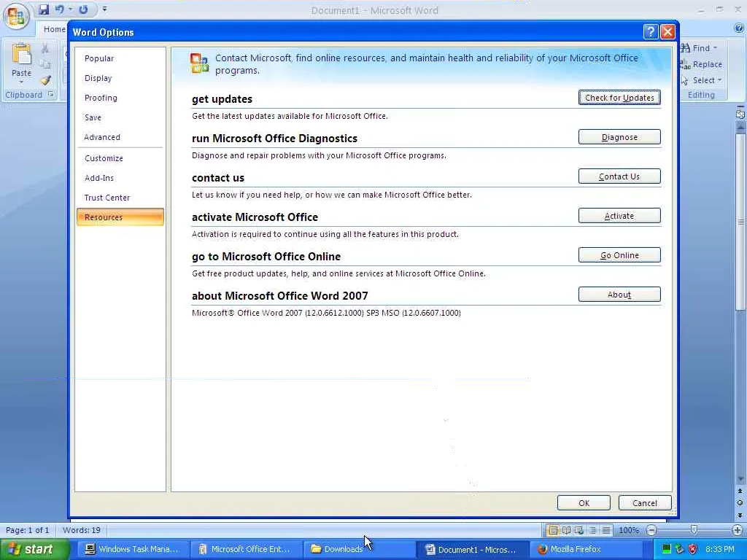The width and height of the screenshot is (747, 560).
Task: Switch to the Home ribbon tab
Action: [54, 29]
